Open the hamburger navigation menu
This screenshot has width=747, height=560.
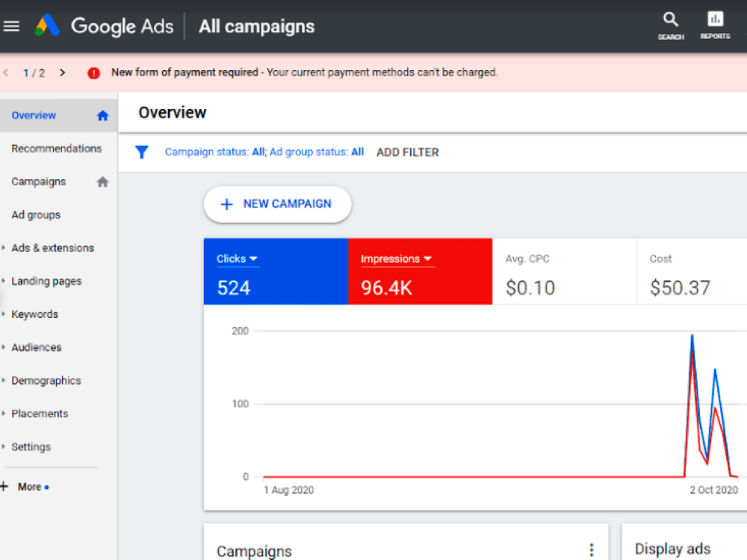tap(11, 26)
